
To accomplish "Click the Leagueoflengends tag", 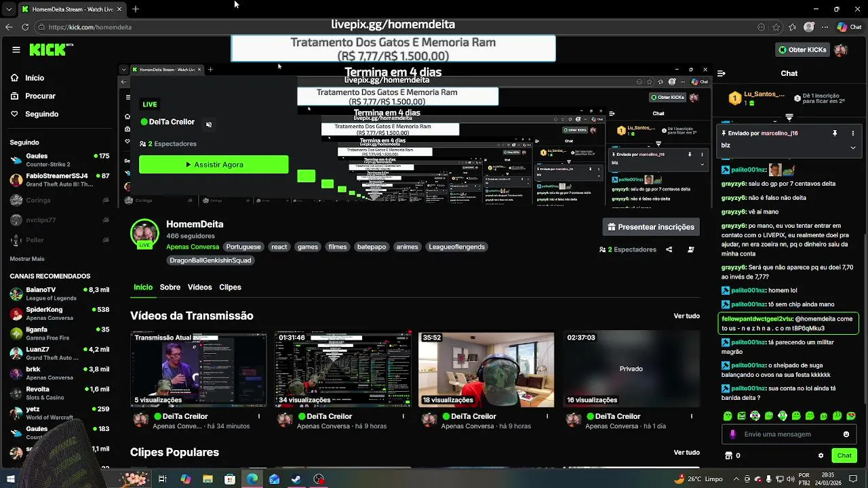I will tap(456, 247).
